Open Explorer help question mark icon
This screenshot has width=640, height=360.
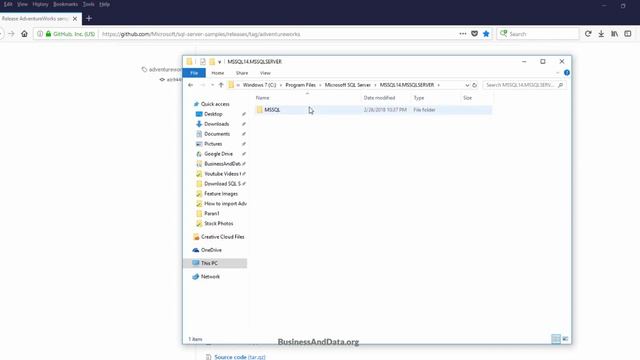[x=567, y=73]
